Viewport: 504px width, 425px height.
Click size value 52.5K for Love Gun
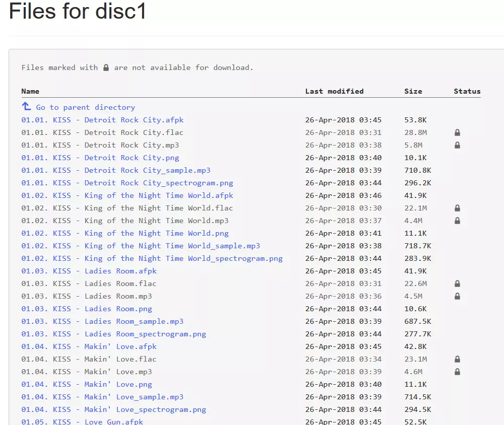(x=415, y=421)
